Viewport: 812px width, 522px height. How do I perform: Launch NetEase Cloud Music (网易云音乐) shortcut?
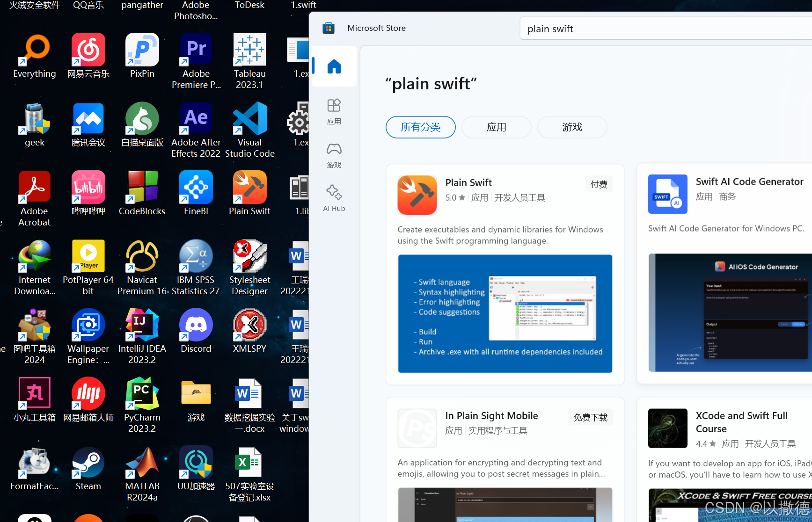coord(88,56)
